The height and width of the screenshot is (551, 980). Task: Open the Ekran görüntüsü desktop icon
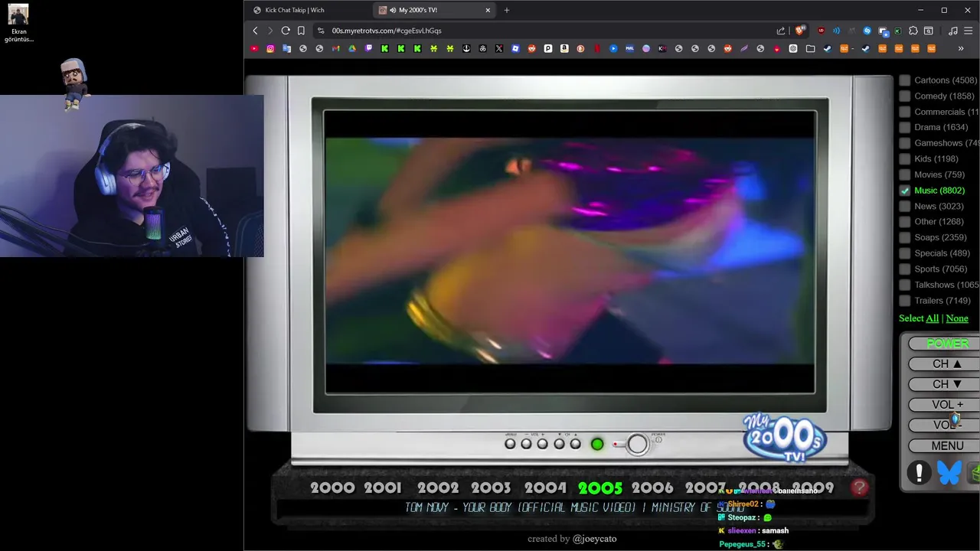click(x=18, y=23)
